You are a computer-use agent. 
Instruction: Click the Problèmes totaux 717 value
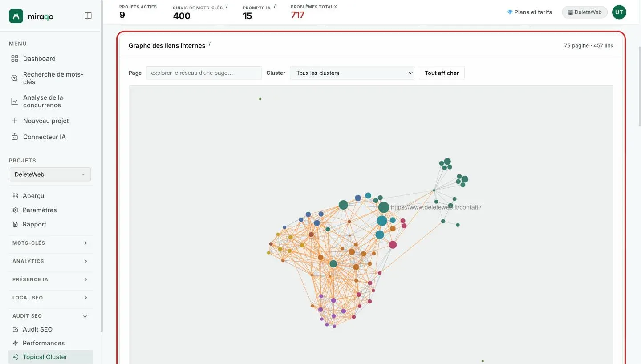click(297, 15)
